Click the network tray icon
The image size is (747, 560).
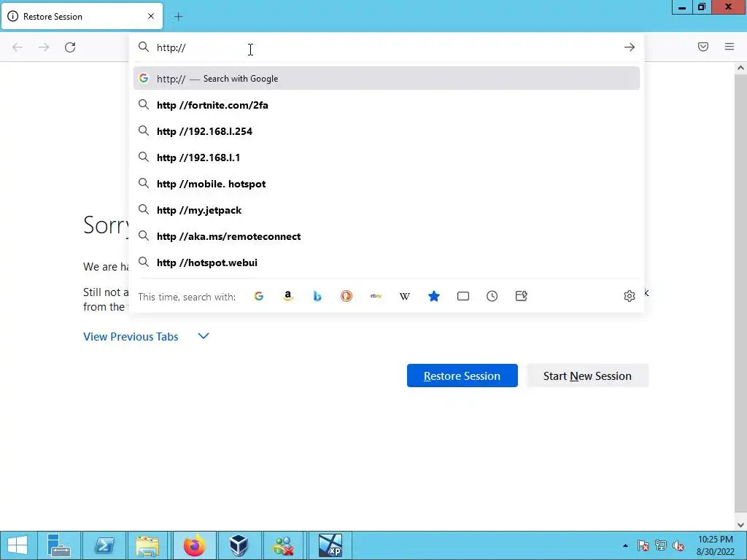click(x=661, y=545)
